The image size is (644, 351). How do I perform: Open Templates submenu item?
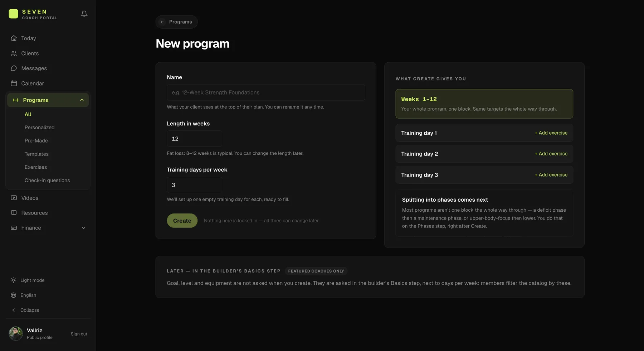36,154
